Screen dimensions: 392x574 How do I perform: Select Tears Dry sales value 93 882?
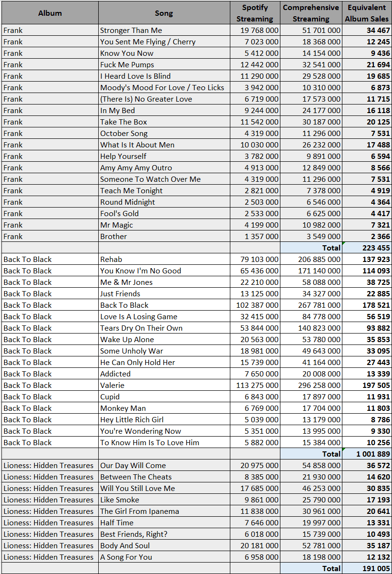pyautogui.click(x=367, y=328)
